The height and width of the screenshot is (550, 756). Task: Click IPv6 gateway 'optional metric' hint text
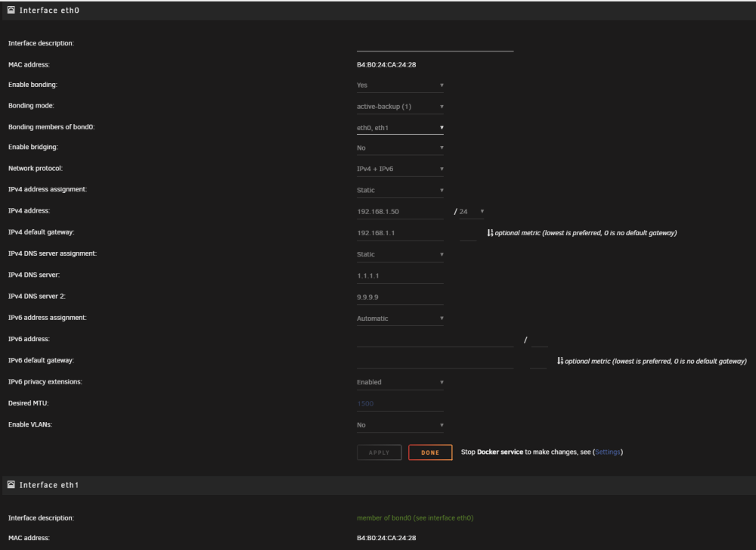pos(655,362)
